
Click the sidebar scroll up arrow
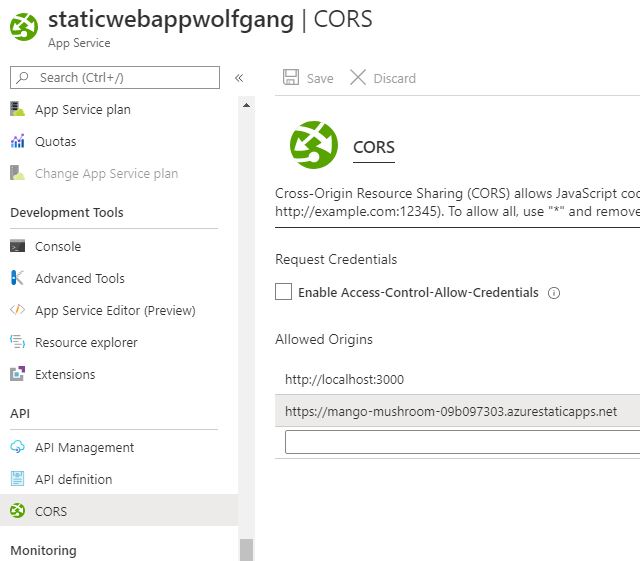[246, 105]
